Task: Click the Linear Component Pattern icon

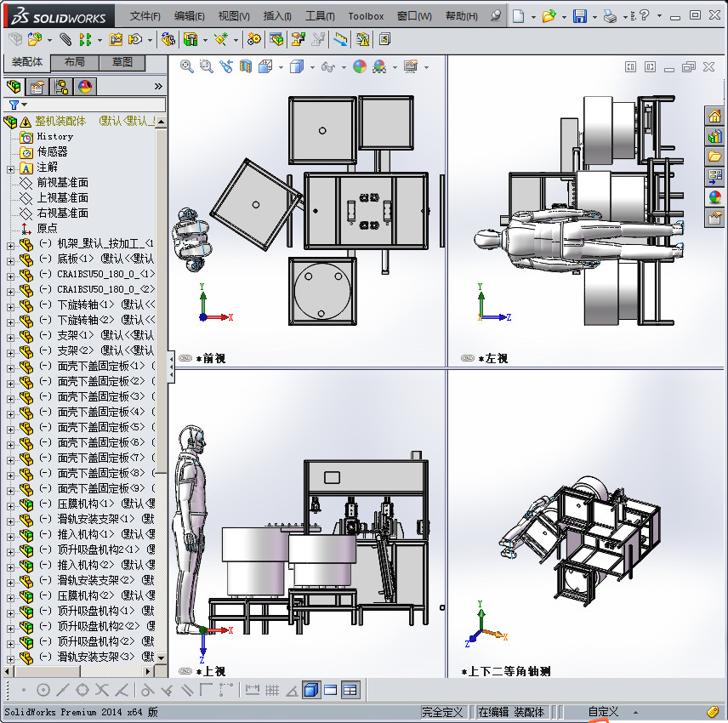Action: point(85,39)
